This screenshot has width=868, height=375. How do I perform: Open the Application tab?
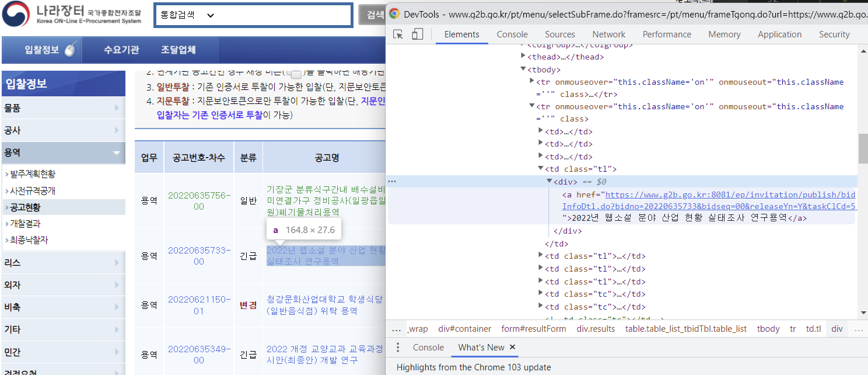click(x=779, y=34)
